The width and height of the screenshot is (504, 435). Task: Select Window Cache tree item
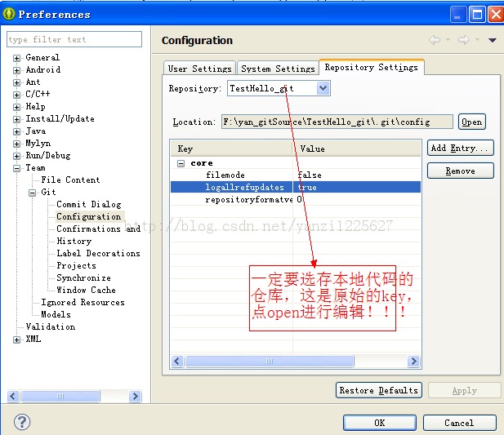coord(86,290)
